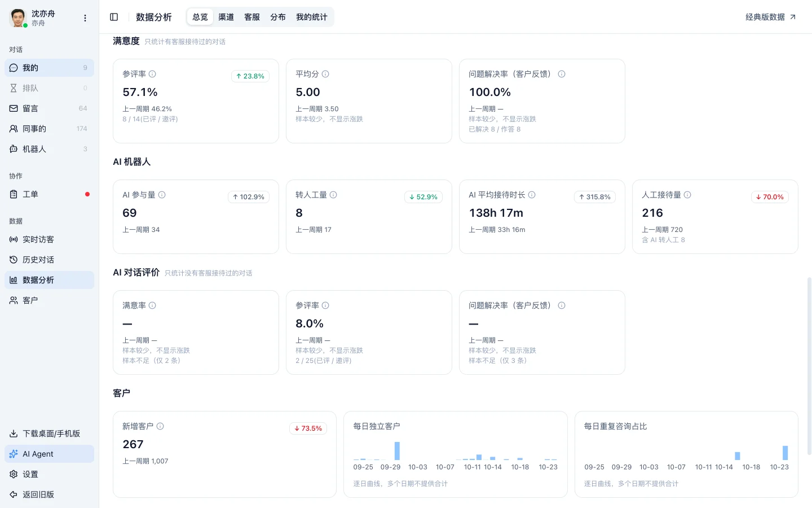Open 设置 settings
Image resolution: width=812 pixels, height=508 pixels.
tap(49, 474)
